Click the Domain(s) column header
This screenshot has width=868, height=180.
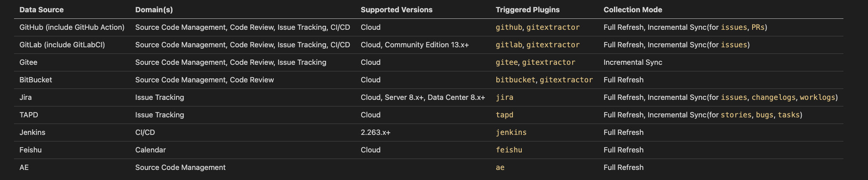[154, 10]
